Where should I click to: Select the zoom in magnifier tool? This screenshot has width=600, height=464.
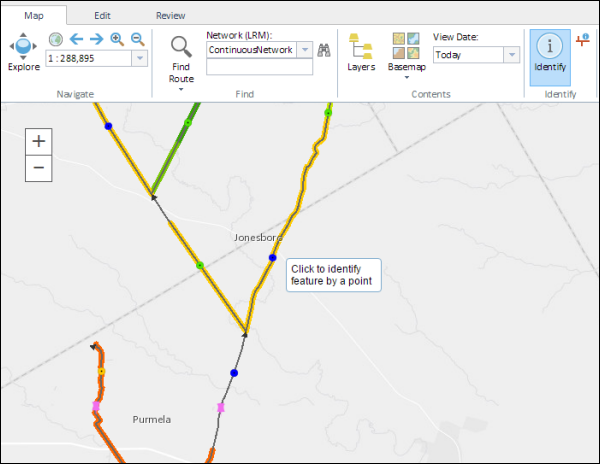tap(117, 39)
